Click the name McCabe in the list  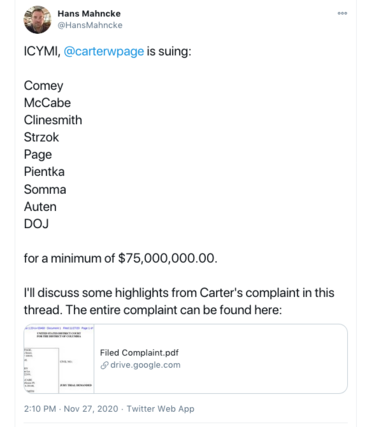[47, 103]
